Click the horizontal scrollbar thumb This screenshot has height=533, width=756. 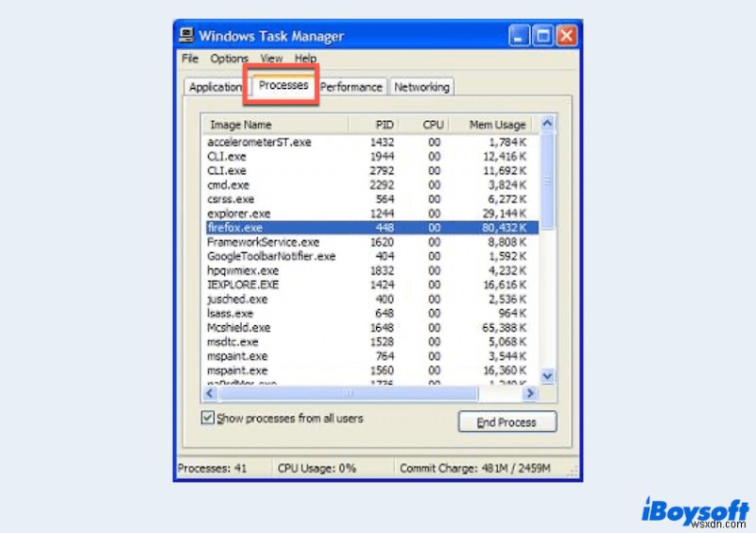click(349, 393)
